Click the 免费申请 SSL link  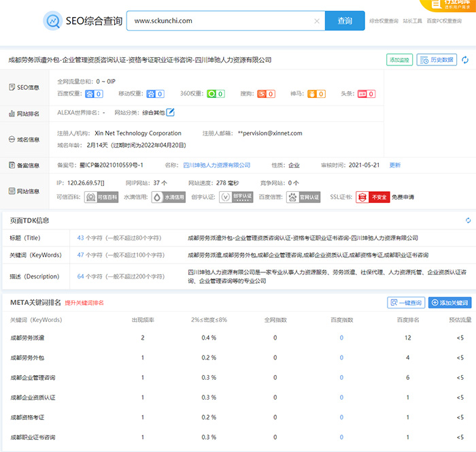click(402, 197)
